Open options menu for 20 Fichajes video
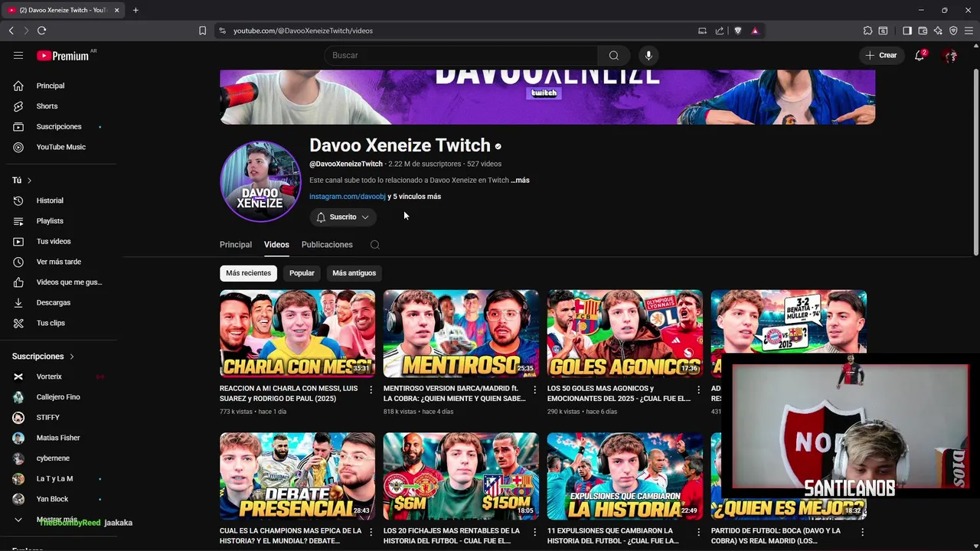Screen dimensions: 980x551 click(x=534, y=533)
